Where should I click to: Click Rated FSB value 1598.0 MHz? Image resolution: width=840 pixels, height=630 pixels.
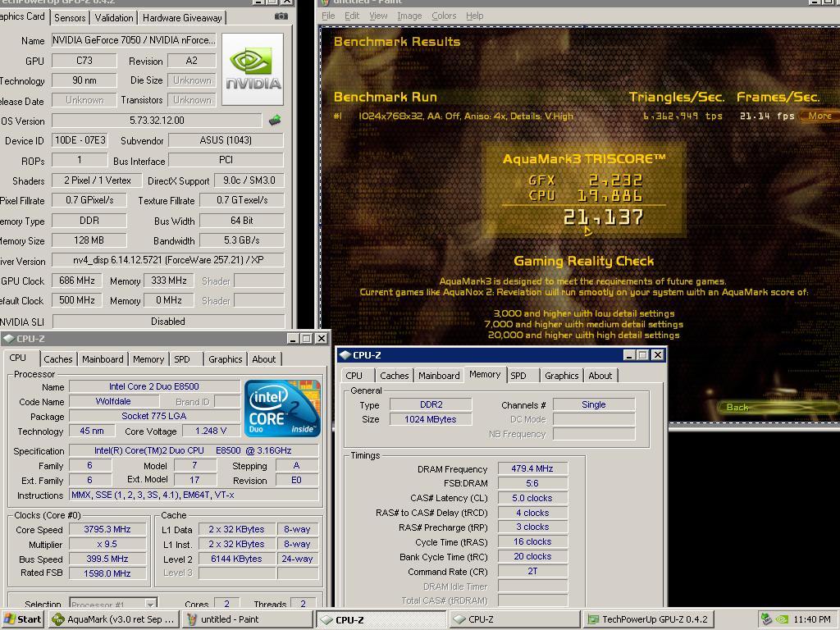point(107,573)
